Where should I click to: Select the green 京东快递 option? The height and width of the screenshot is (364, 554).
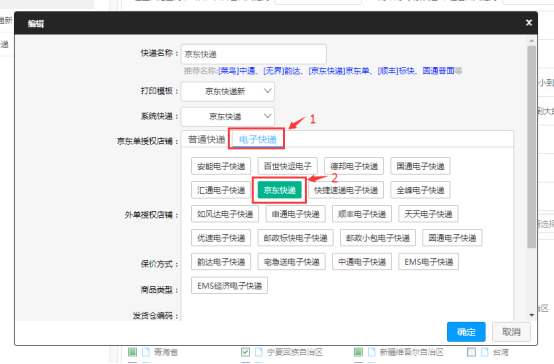click(x=279, y=190)
